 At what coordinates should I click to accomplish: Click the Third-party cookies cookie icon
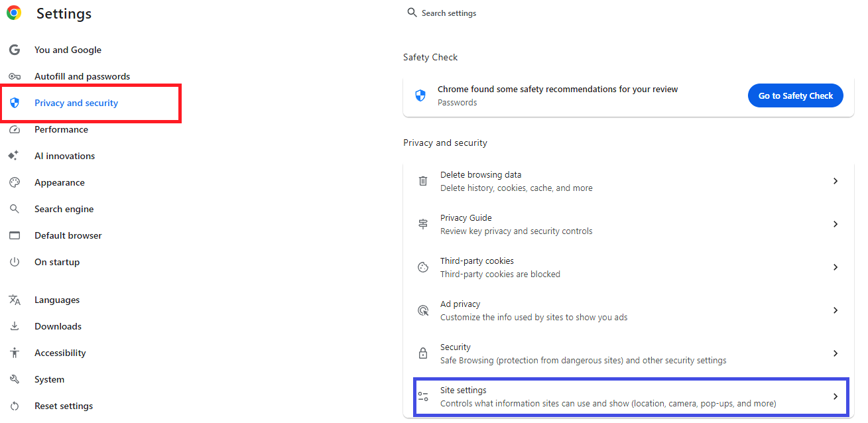423,267
